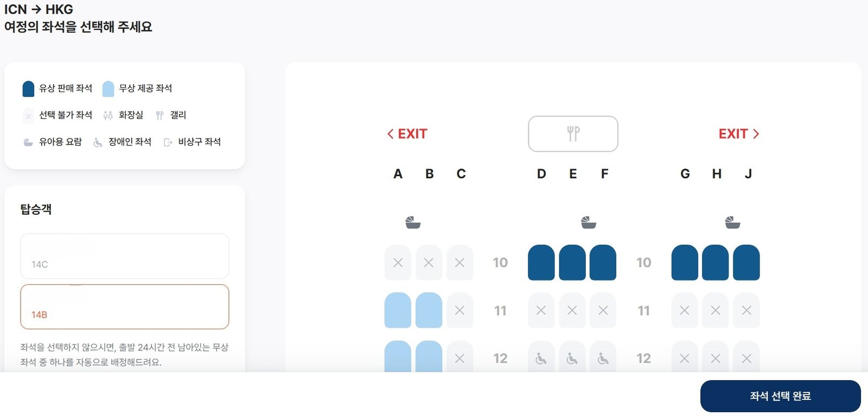Click the bassinet icon above column A
The height and width of the screenshot is (416, 868).
click(x=413, y=222)
